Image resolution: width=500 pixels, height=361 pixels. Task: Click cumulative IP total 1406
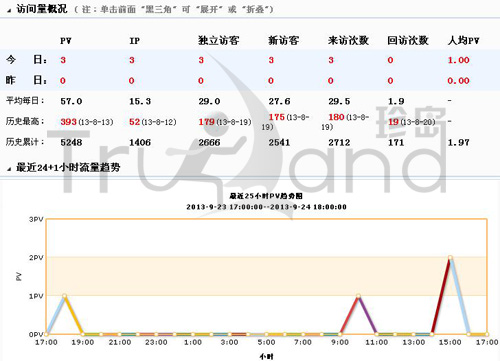click(x=140, y=142)
